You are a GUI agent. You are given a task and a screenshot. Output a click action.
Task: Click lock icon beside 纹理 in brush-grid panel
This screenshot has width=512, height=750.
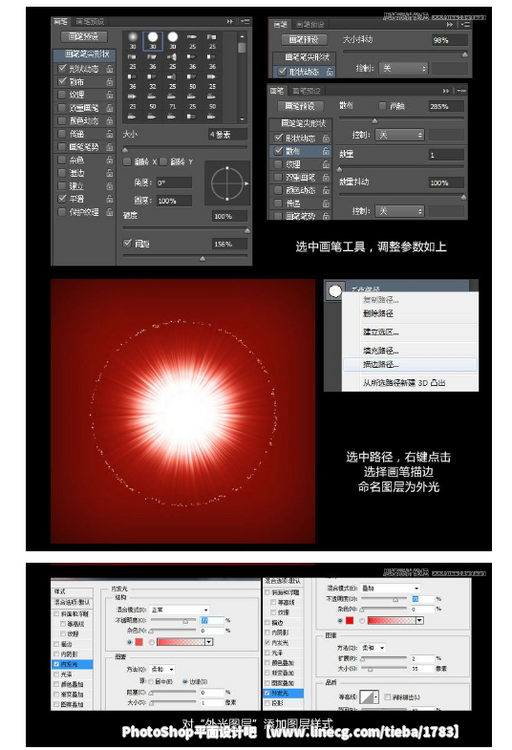(x=110, y=95)
